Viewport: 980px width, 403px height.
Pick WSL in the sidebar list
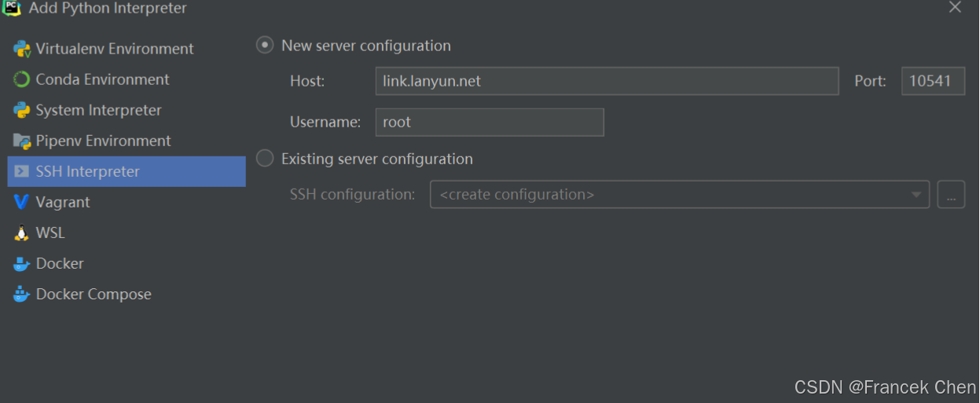127,233
